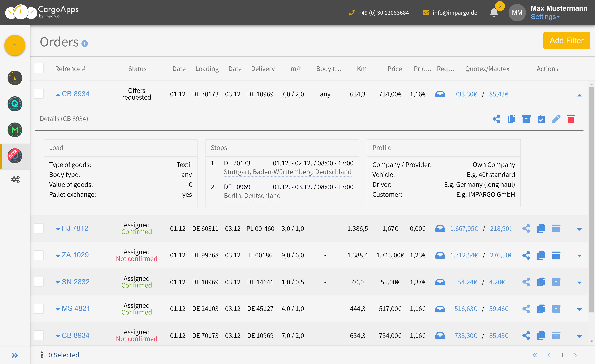Archive order ZA 1029 with the box icon
The height and width of the screenshot is (364, 595).
tap(556, 255)
